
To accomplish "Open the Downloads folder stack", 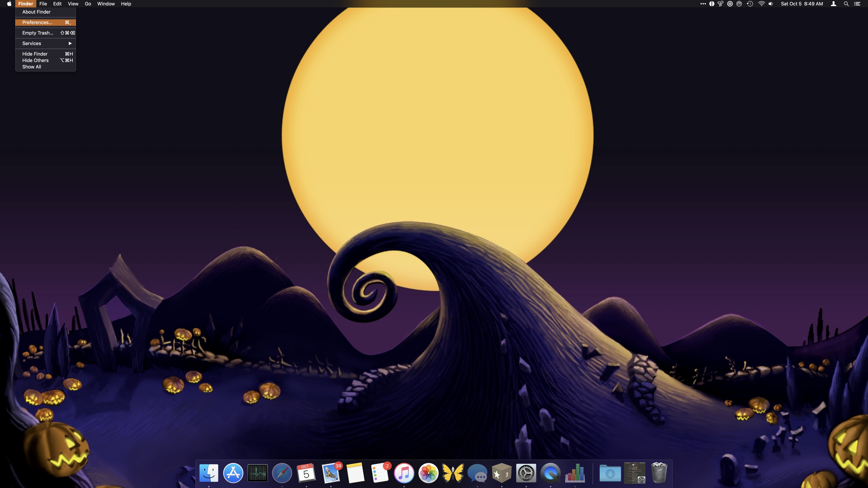I will tap(610, 473).
